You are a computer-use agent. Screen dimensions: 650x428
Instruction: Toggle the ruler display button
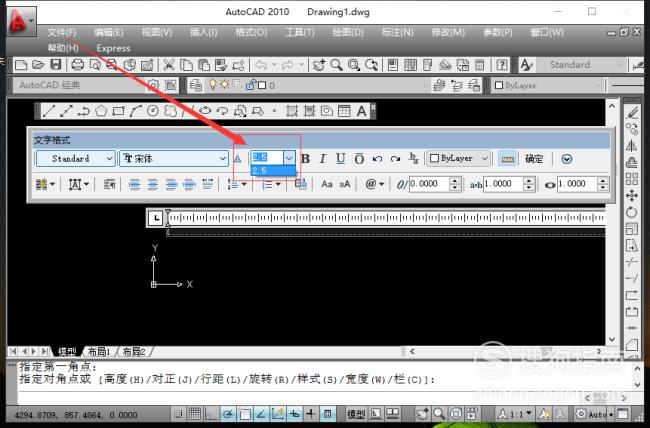point(508,159)
